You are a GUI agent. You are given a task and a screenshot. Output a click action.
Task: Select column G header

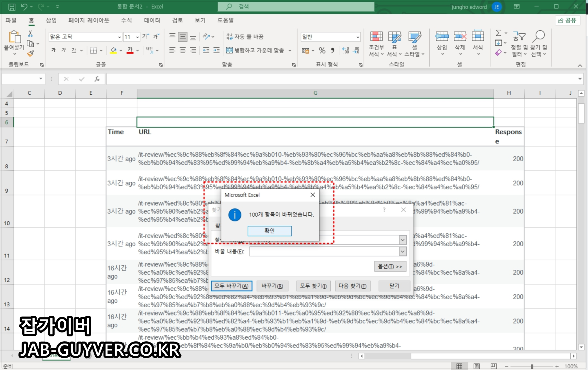pos(315,93)
